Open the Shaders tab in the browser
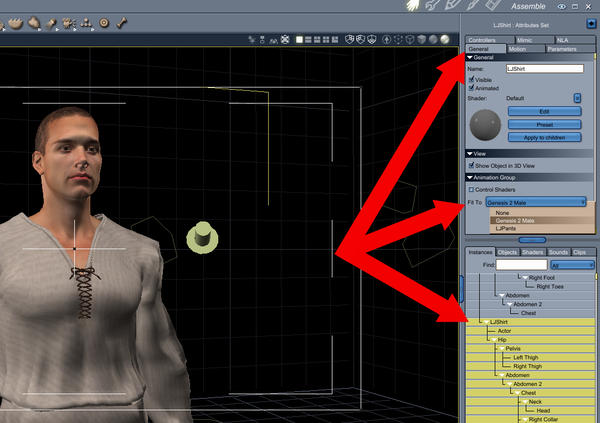Image resolution: width=600 pixels, height=423 pixels. tap(532, 252)
